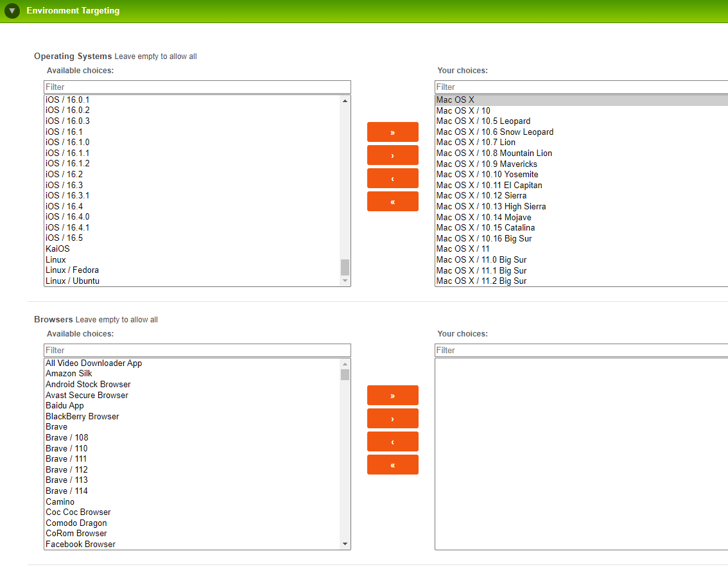Select 'Brave / 114' option
The width and height of the screenshot is (728, 567).
[x=192, y=491]
